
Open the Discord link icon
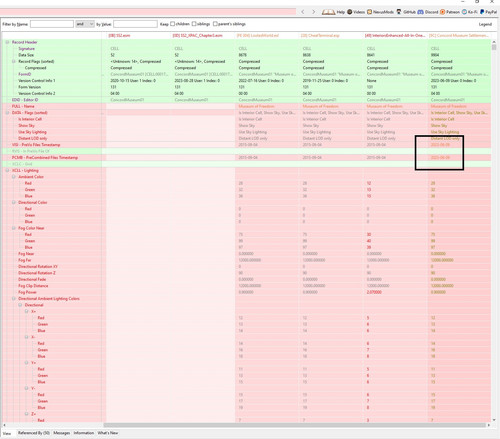(421, 12)
